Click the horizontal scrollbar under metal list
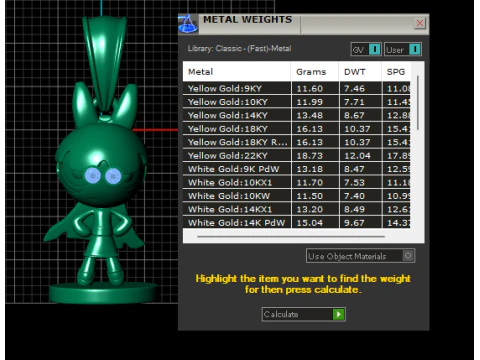480x360 pixels. (291, 237)
